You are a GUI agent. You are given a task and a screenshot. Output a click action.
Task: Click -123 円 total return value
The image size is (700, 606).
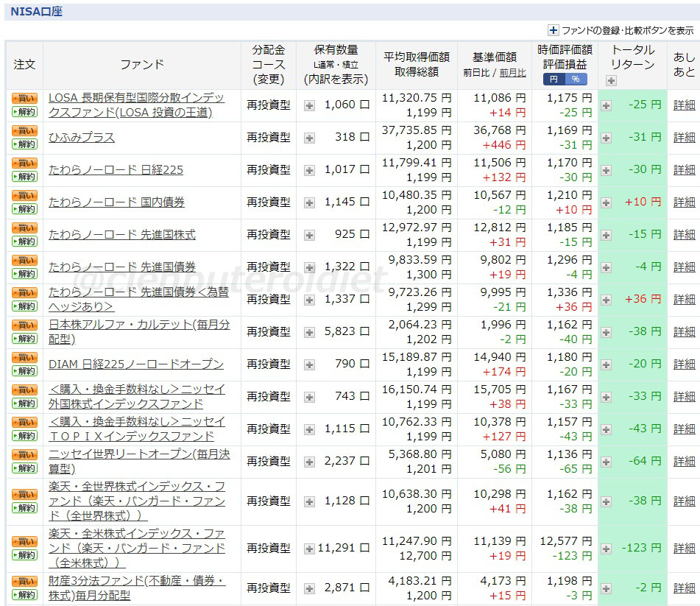point(642,548)
